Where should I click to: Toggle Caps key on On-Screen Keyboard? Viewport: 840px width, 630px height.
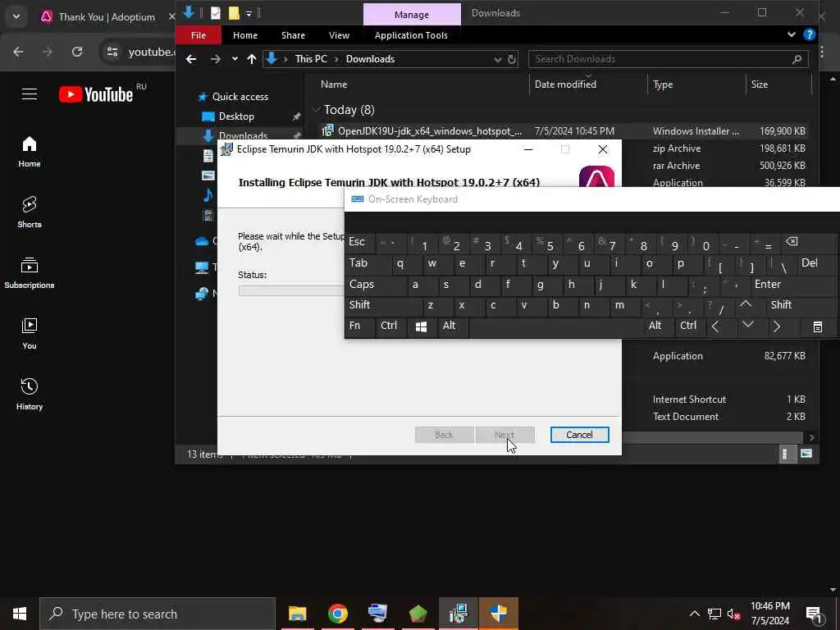[376, 285]
